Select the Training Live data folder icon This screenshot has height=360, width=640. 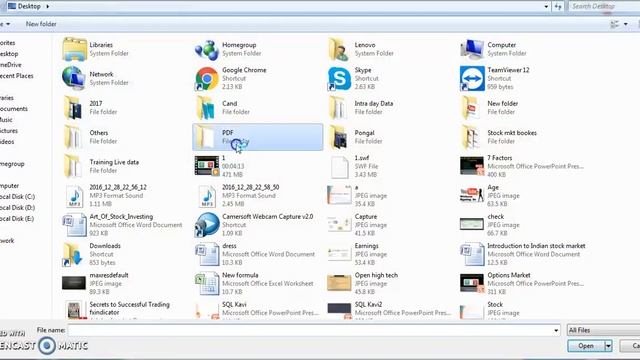tap(73, 166)
